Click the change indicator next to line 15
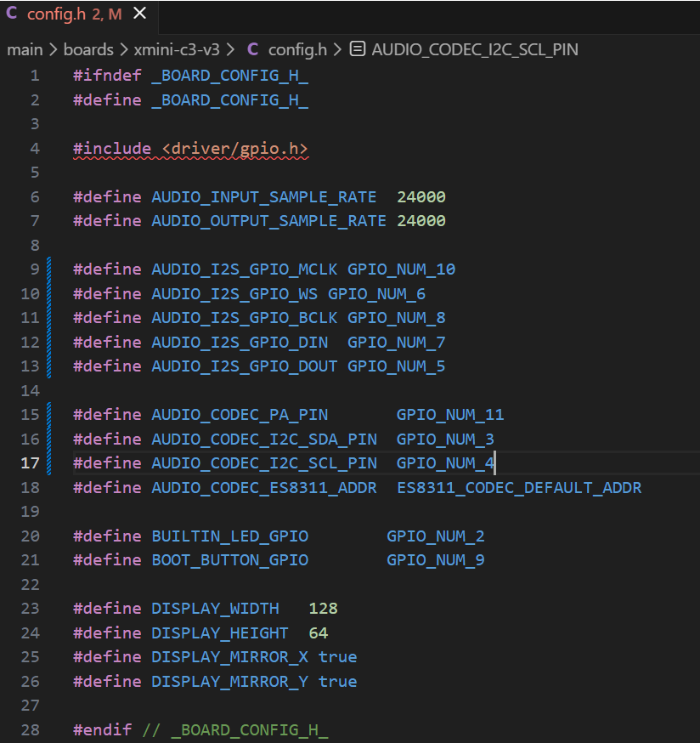 pos(49,415)
